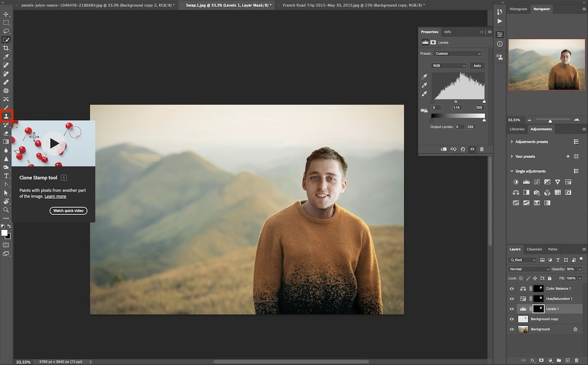The image size is (588, 365).
Task: Pick the black point eyedropper in Levels properties
Action: [x=424, y=77]
